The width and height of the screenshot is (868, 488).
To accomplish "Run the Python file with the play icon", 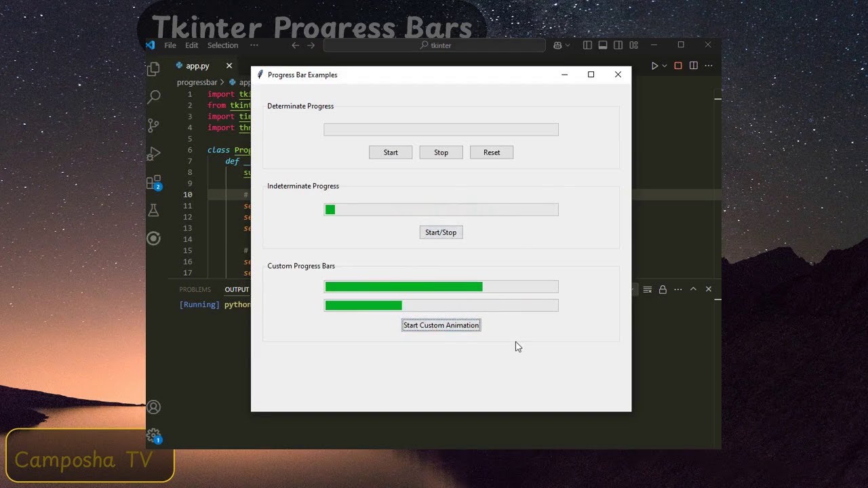I will click(x=654, y=66).
